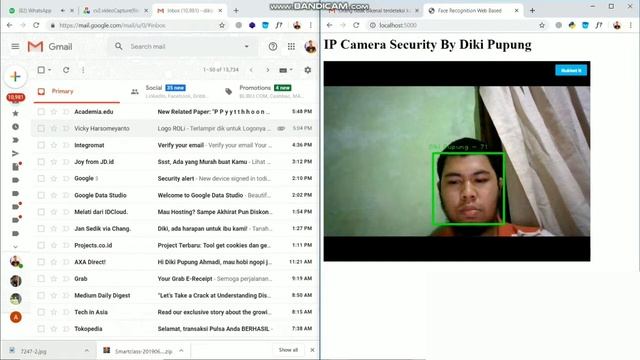Viewport: 640px width, 360px height.
Task: Open Gmail main menu hamburger icon
Action: pyautogui.click(x=15, y=47)
